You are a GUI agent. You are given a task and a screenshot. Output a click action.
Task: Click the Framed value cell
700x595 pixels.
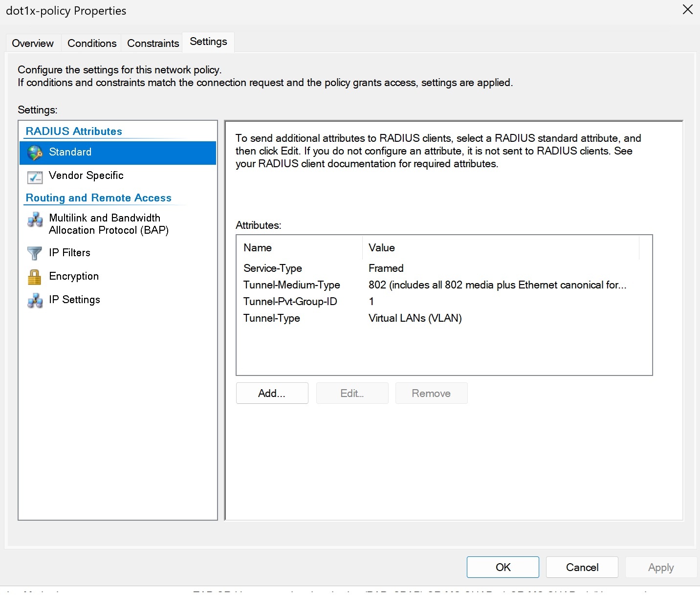(386, 268)
